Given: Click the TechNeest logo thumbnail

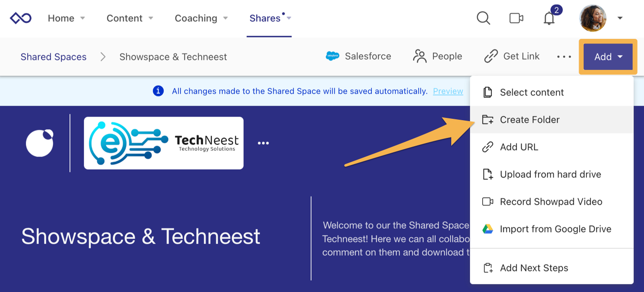Looking at the screenshot, I should (164, 143).
